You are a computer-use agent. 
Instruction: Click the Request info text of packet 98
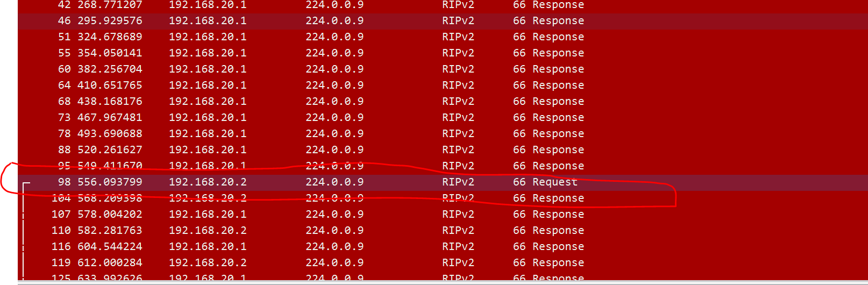pyautogui.click(x=555, y=182)
